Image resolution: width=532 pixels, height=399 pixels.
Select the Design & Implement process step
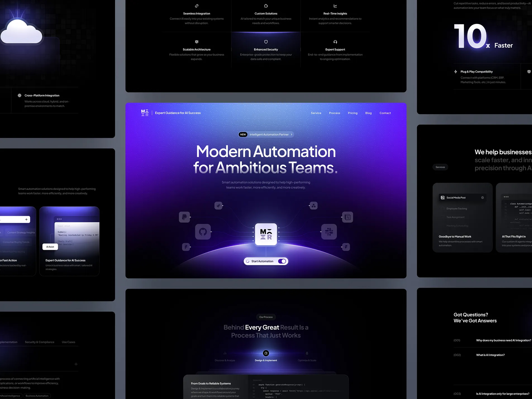[x=266, y=353]
